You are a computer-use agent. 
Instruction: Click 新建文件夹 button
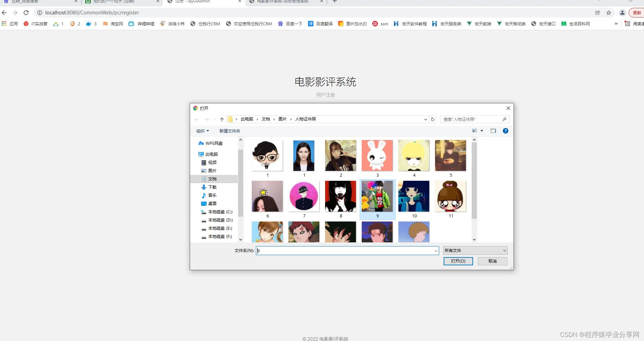pyautogui.click(x=230, y=131)
